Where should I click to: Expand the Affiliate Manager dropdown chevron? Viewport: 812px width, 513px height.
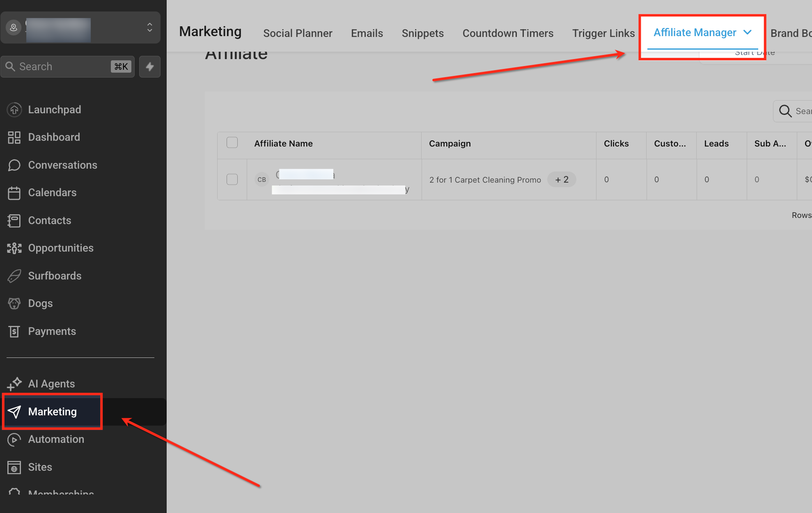748,32
